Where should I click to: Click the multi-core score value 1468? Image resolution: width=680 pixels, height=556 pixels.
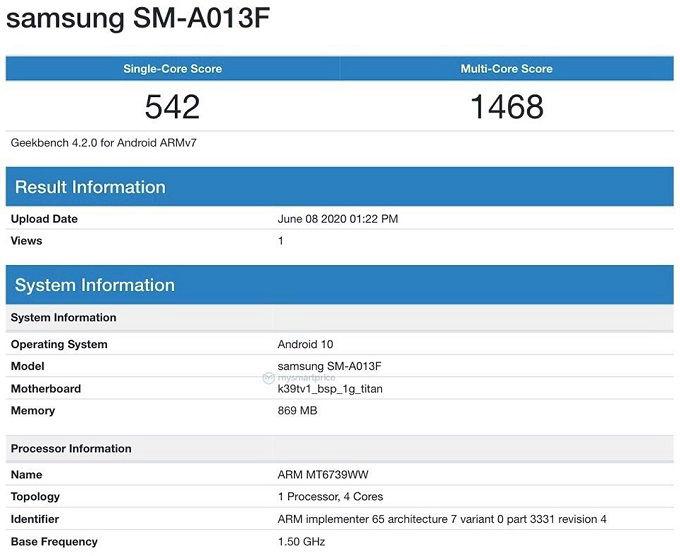(x=507, y=107)
